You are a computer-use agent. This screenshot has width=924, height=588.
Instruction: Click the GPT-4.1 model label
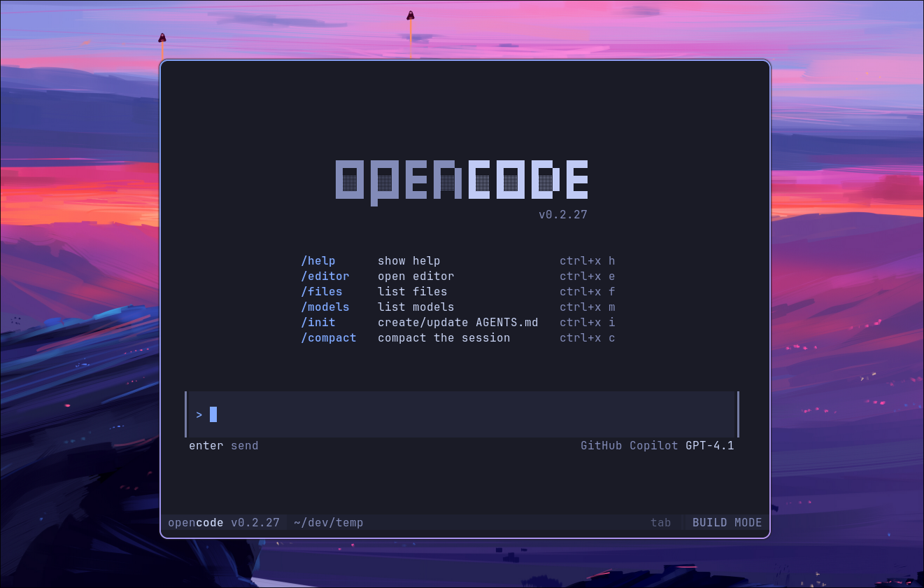click(710, 446)
